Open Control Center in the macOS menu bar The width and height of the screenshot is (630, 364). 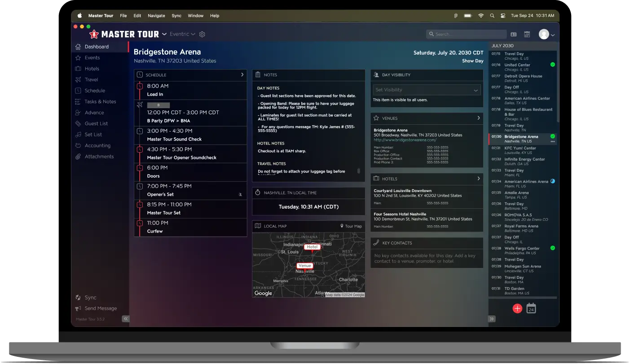(x=503, y=16)
